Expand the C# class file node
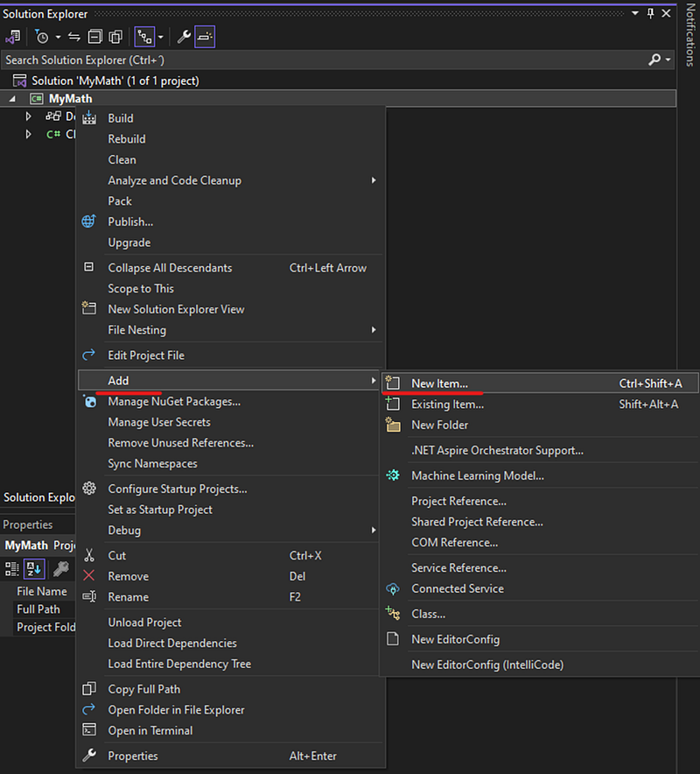This screenshot has height=774, width=700. (28, 134)
